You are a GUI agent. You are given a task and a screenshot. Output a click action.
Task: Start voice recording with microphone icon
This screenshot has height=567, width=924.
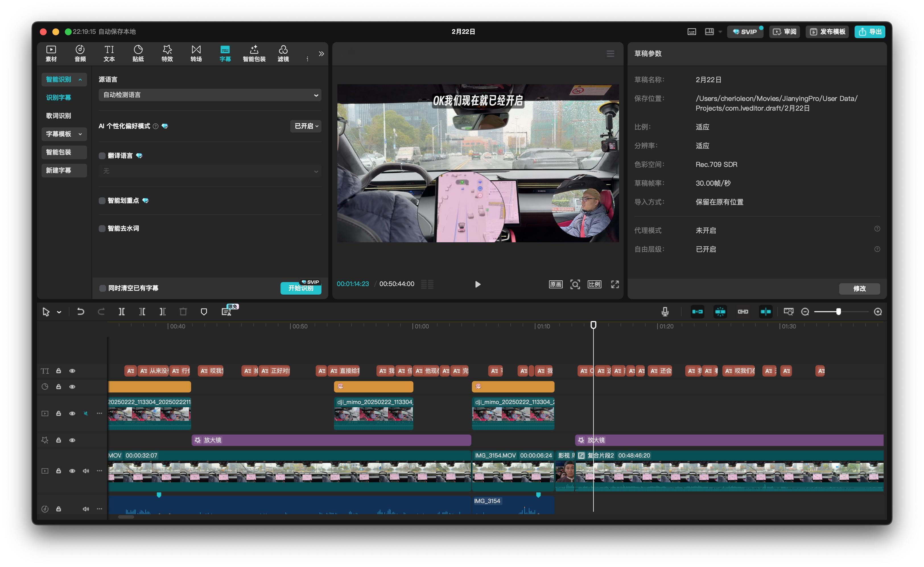tap(665, 312)
